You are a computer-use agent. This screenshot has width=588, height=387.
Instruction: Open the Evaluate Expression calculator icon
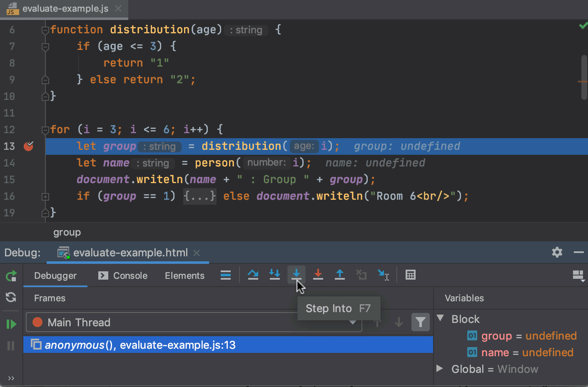[x=411, y=275]
